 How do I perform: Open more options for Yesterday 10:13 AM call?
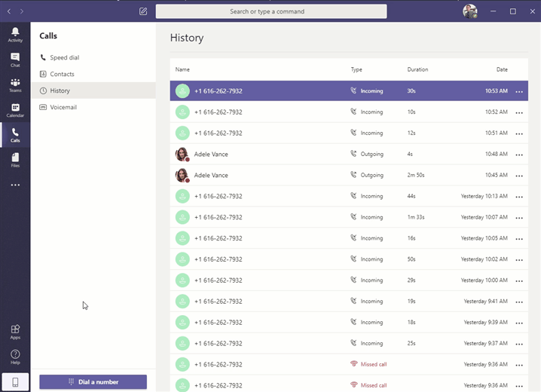pos(519,197)
